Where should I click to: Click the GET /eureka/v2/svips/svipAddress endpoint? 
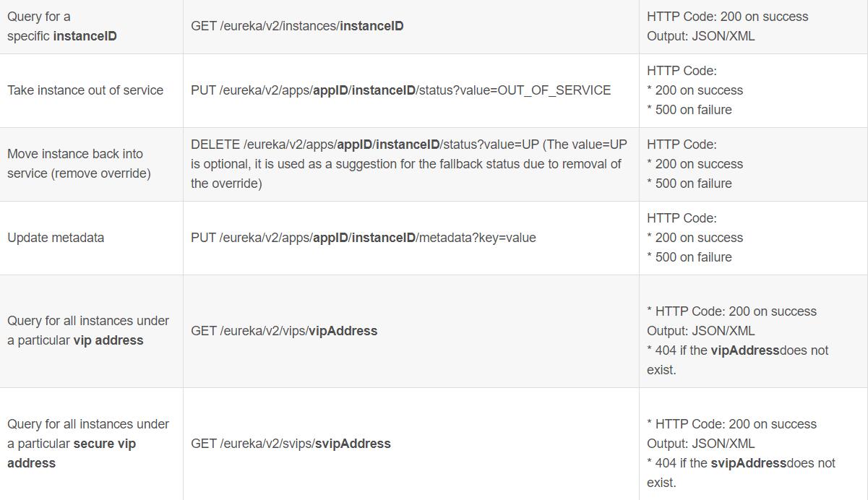[x=291, y=444]
